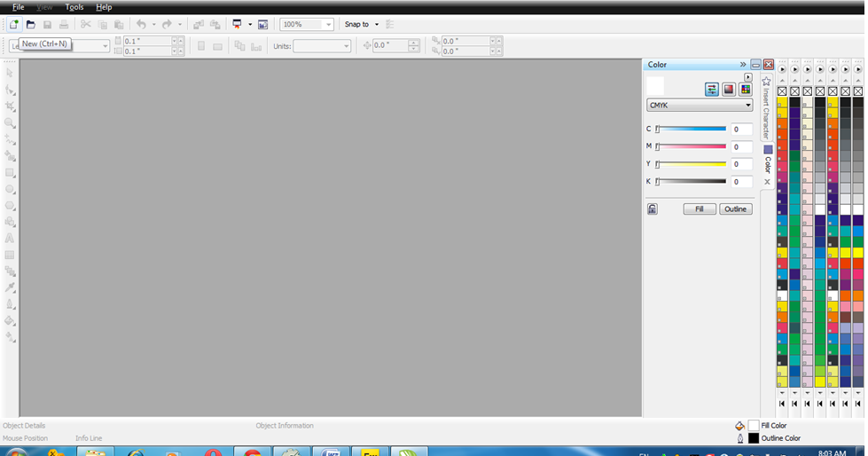Image resolution: width=868 pixels, height=456 pixels.
Task: Expand the redo history dropdown arrow
Action: pyautogui.click(x=179, y=24)
